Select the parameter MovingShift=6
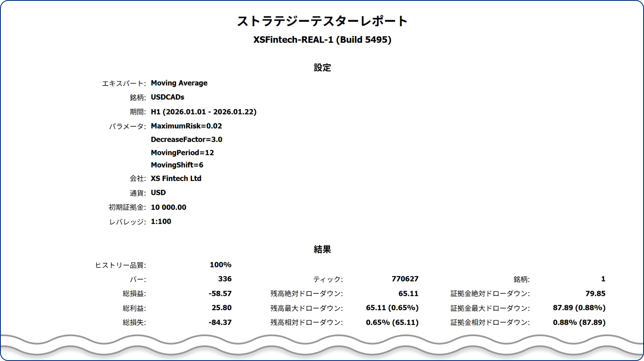This screenshot has width=644, height=361. click(x=177, y=165)
